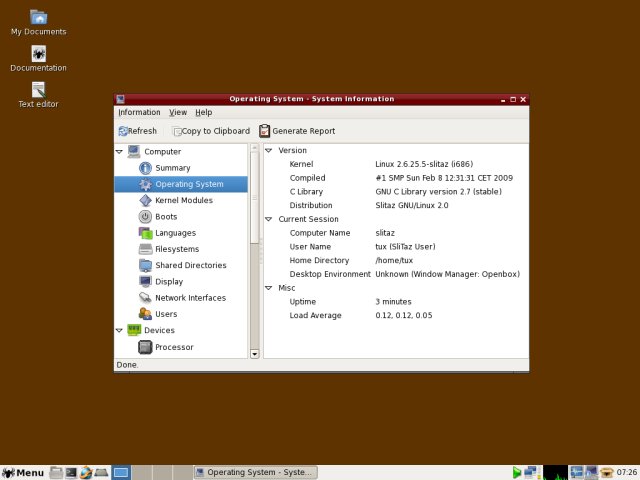The height and width of the screenshot is (480, 640).
Task: Collapse the Version section
Action: pos(268,150)
